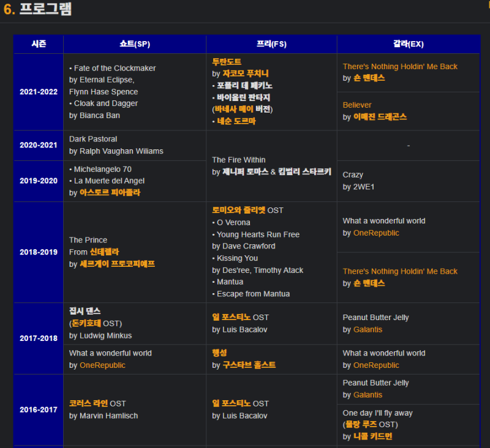This screenshot has height=448, width=490.
Task: Click the Believer song link
Action: coord(357,105)
